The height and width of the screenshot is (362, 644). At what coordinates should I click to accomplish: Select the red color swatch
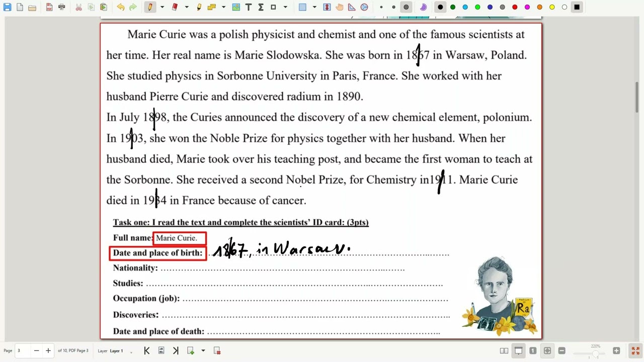515,7
